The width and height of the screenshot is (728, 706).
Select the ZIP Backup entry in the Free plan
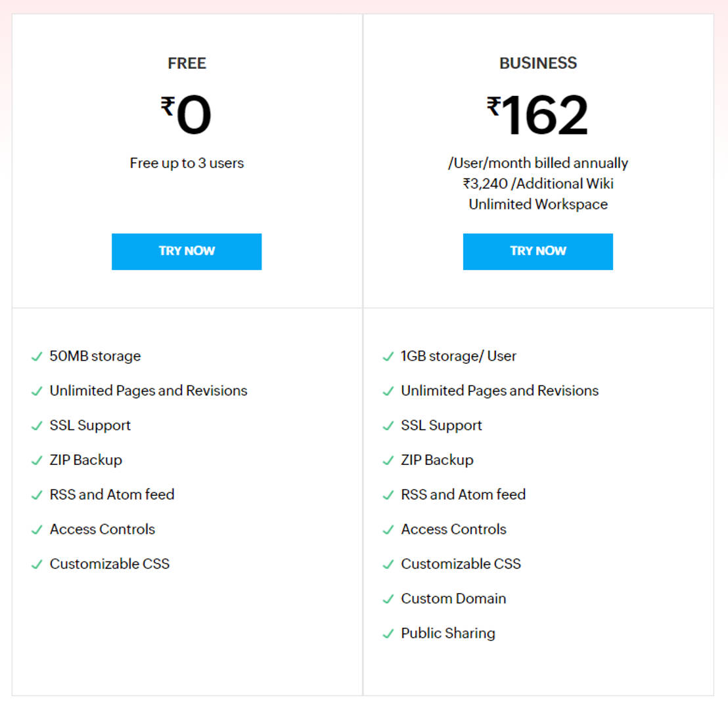86,460
